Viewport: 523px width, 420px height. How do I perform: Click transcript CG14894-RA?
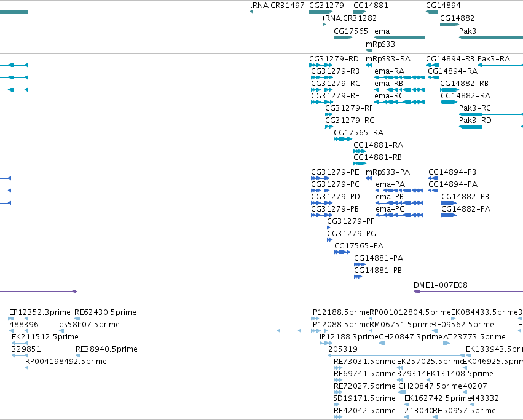tap(433, 77)
